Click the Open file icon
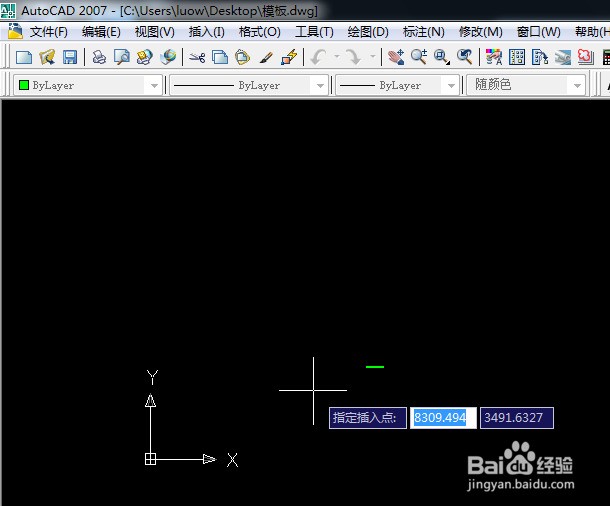 click(x=47, y=57)
